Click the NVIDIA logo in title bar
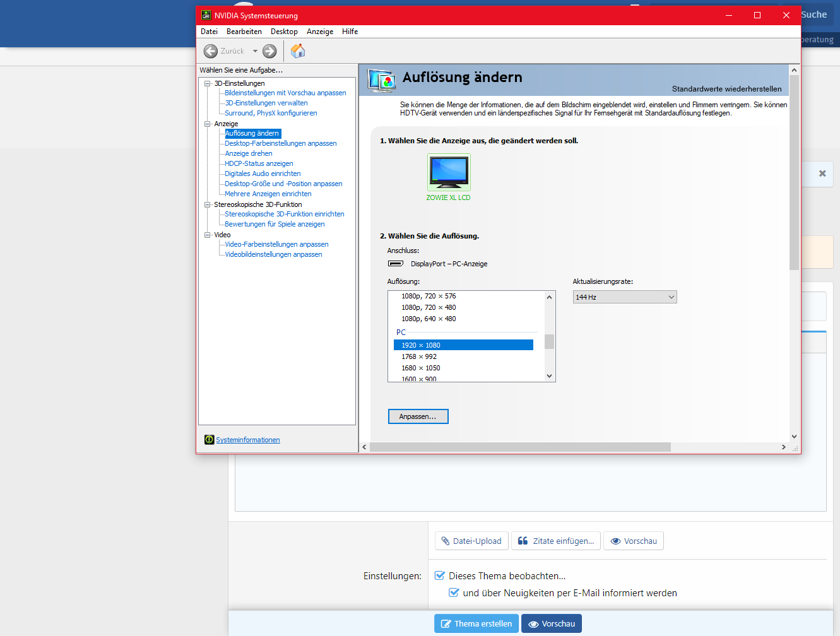Image resolution: width=840 pixels, height=636 pixels. (x=206, y=15)
